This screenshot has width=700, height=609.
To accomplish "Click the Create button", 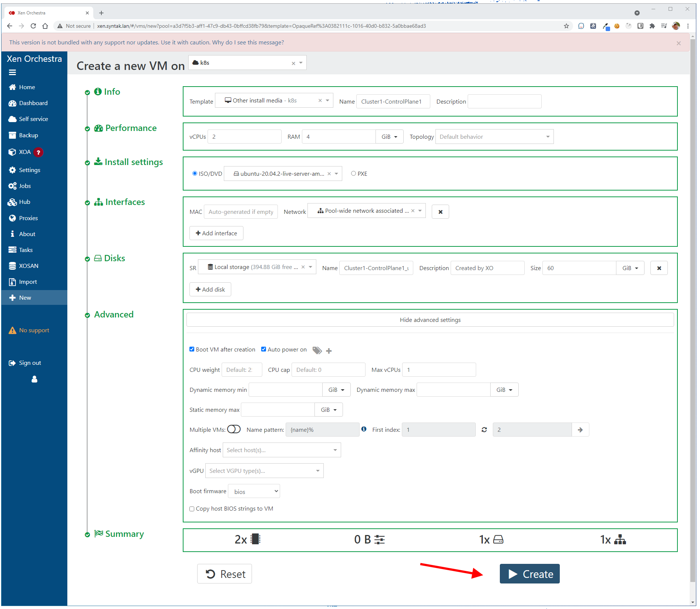I will click(x=529, y=574).
